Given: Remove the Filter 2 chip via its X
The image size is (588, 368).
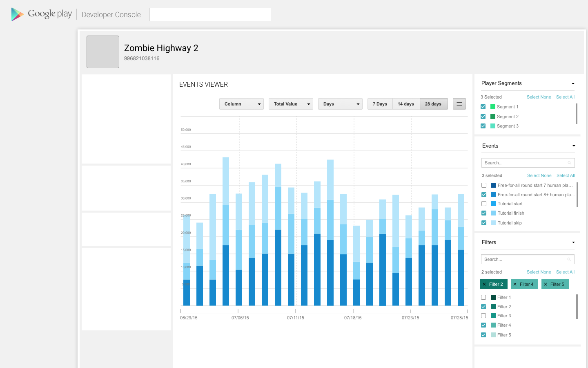Looking at the screenshot, I should [485, 285].
